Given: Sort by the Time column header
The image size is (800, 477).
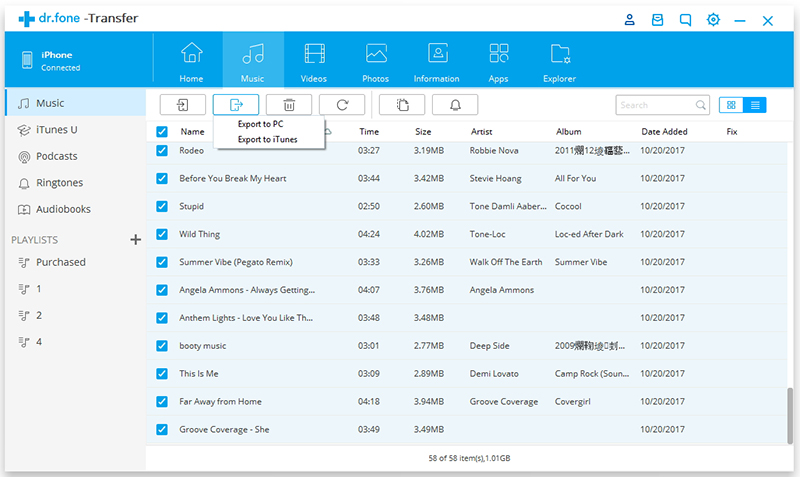Looking at the screenshot, I should [x=369, y=132].
